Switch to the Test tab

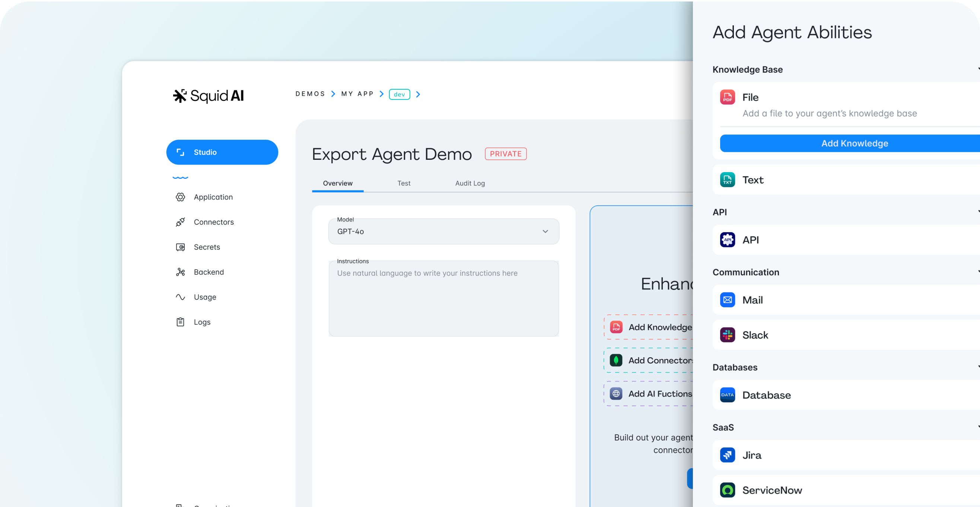tap(404, 183)
